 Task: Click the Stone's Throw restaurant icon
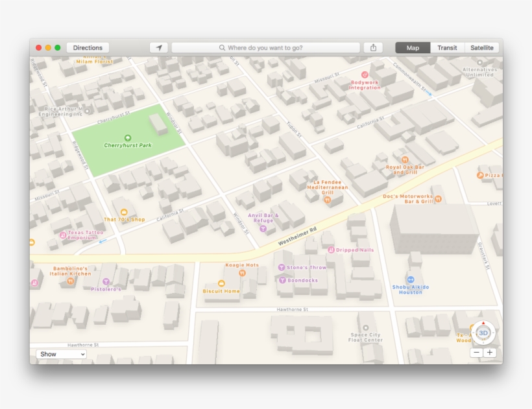point(280,266)
